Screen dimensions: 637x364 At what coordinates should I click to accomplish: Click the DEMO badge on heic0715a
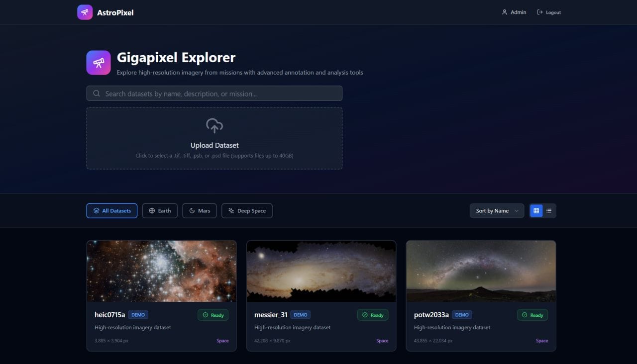coord(138,315)
